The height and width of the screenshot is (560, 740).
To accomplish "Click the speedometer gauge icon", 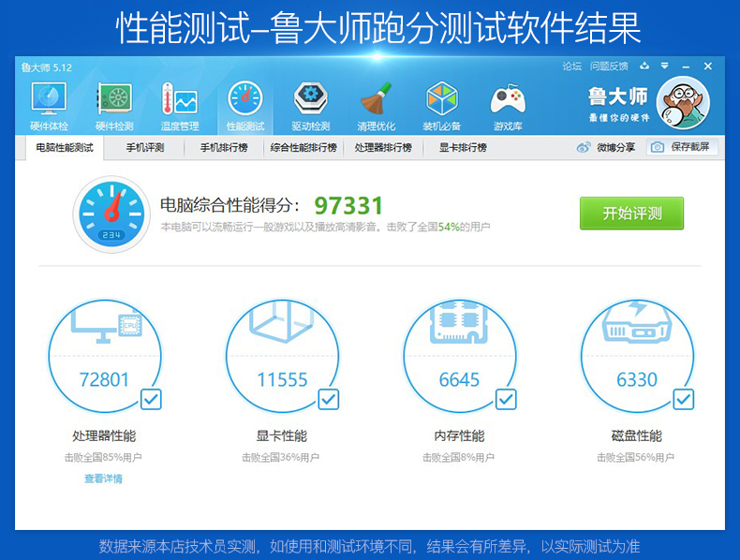I will 111,214.
